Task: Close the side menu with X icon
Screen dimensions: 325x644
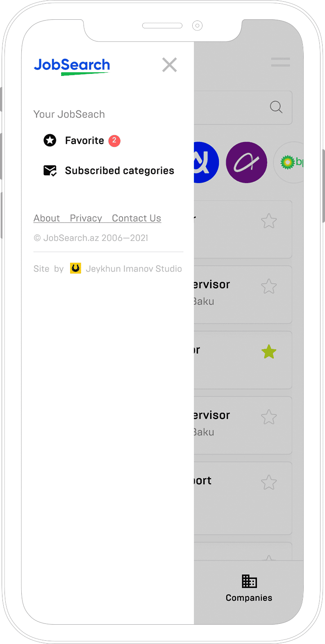Action: pyautogui.click(x=169, y=65)
